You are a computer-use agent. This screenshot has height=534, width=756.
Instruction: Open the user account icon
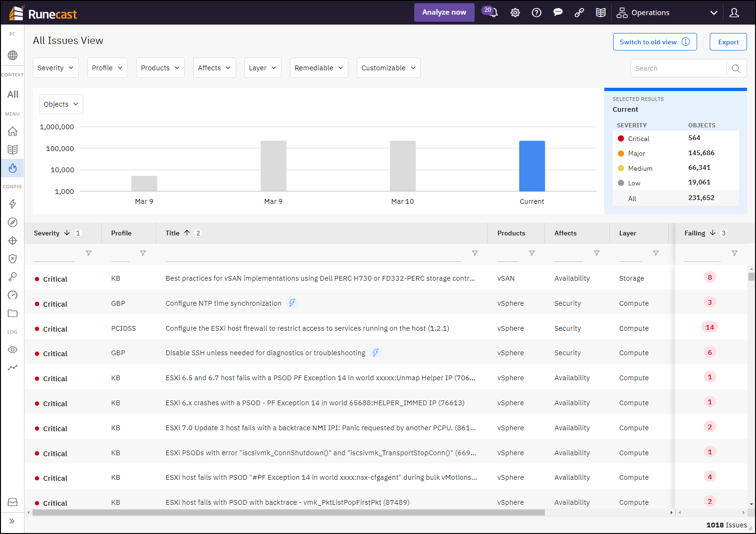pyautogui.click(x=734, y=13)
